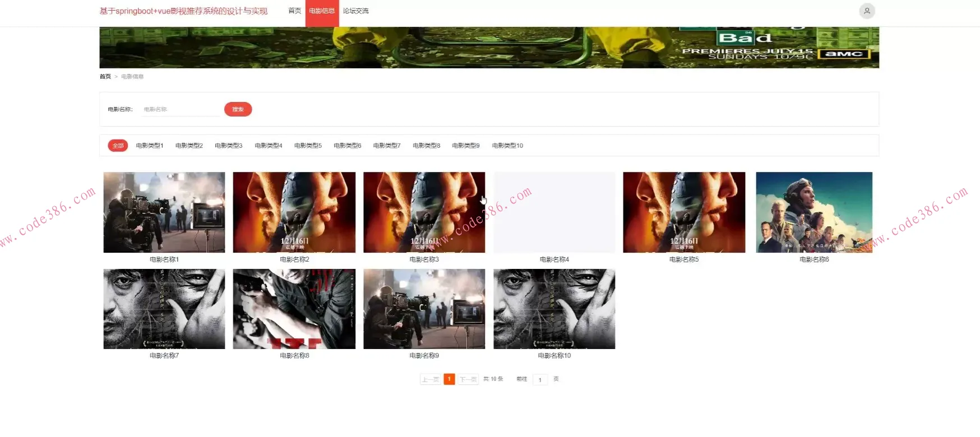Image resolution: width=980 pixels, height=437 pixels.
Task: Filter by 电影类型3
Action: pos(229,146)
